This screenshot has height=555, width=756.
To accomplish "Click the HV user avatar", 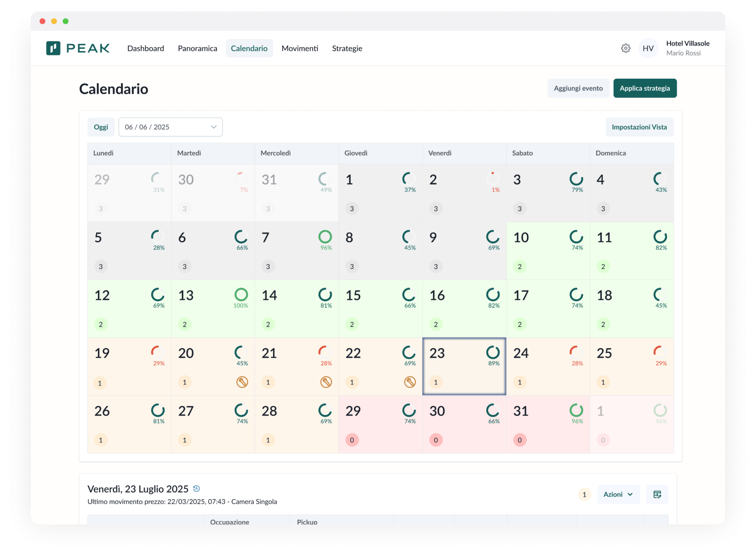I will (x=648, y=48).
